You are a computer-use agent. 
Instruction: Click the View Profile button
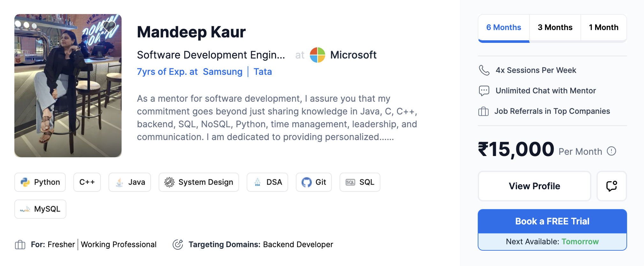tap(535, 186)
